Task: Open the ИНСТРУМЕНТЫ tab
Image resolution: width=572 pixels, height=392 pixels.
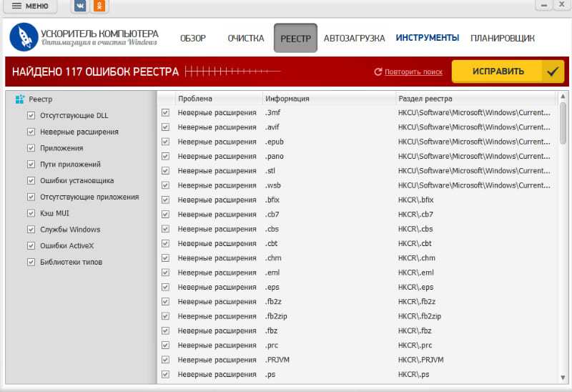Action: (x=428, y=38)
